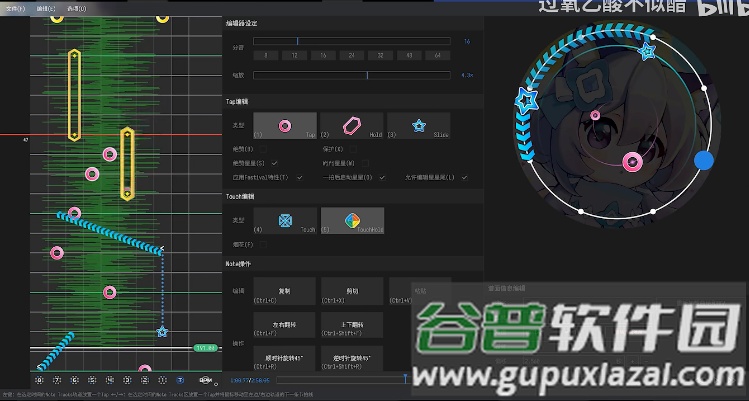Click the 左右翻转 flip button

point(285,326)
